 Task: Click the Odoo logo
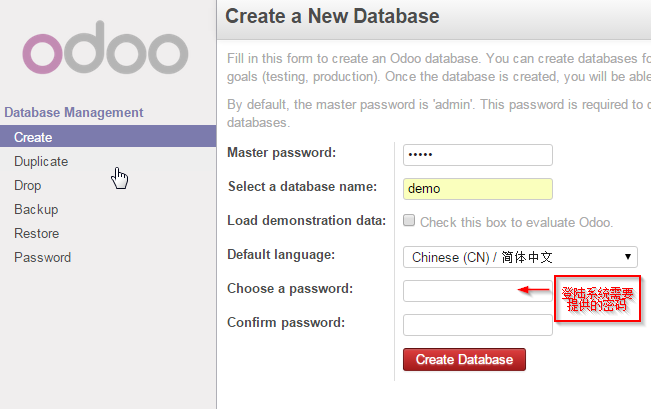(105, 48)
